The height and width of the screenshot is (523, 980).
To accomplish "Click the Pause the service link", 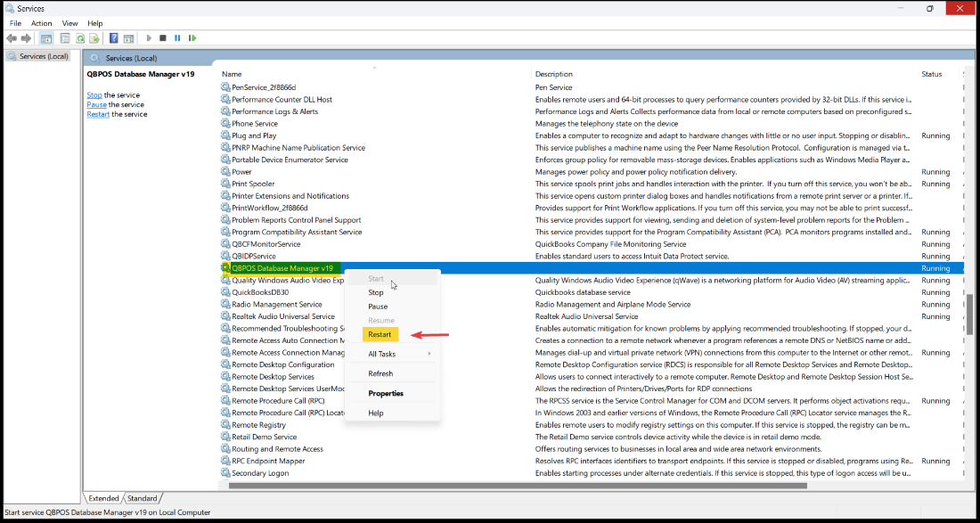I will pyautogui.click(x=96, y=104).
